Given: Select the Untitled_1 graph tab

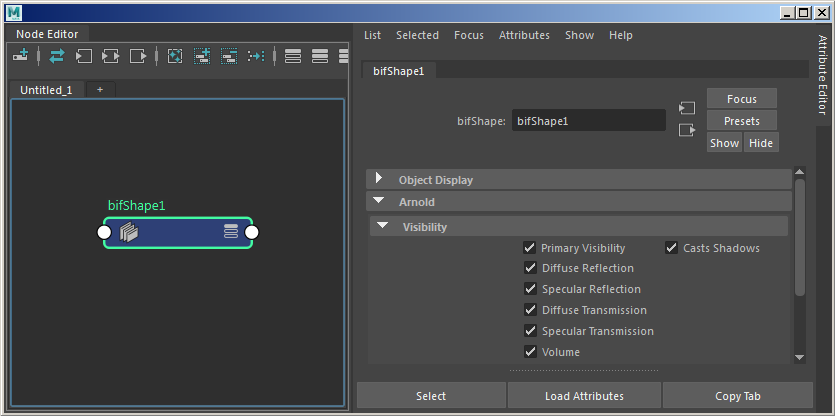Looking at the screenshot, I should (46, 89).
